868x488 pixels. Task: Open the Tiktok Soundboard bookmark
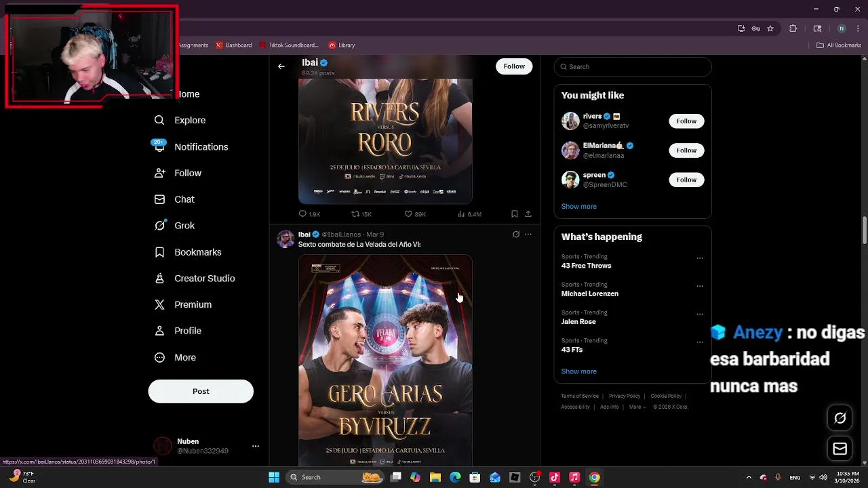(x=289, y=45)
